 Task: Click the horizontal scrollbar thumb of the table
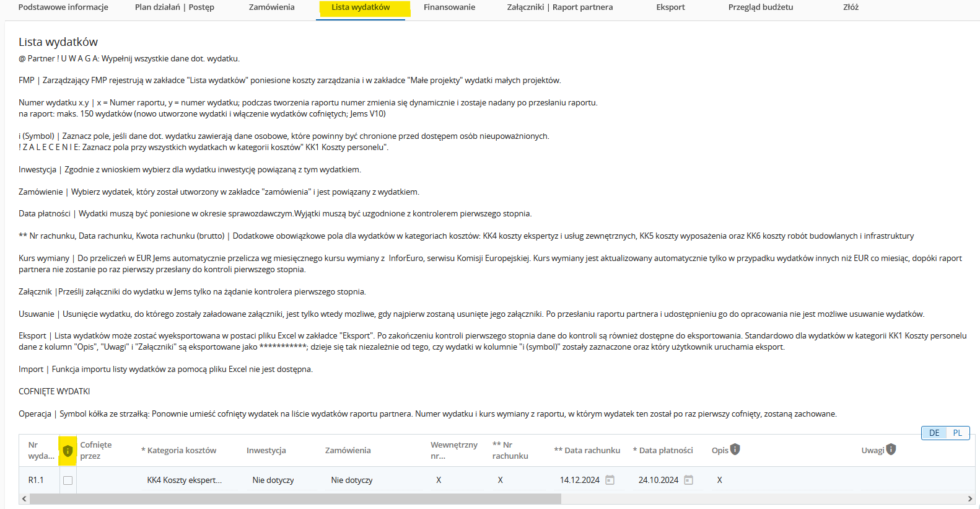(x=295, y=498)
